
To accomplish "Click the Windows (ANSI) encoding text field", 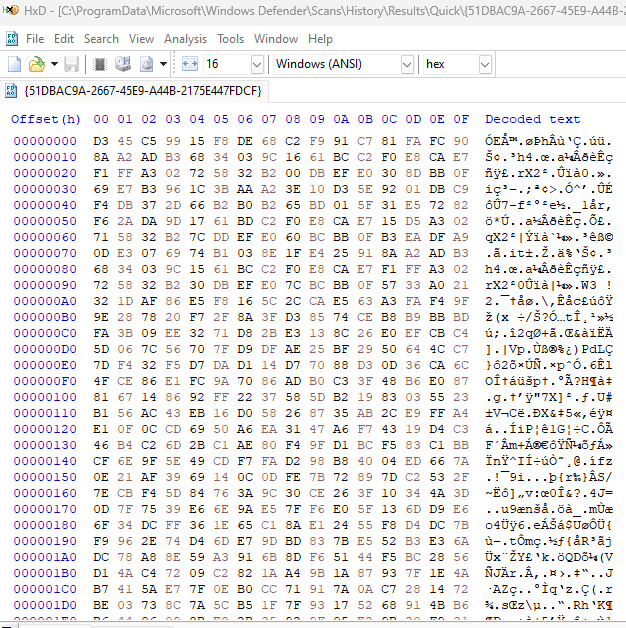I will coord(337,64).
